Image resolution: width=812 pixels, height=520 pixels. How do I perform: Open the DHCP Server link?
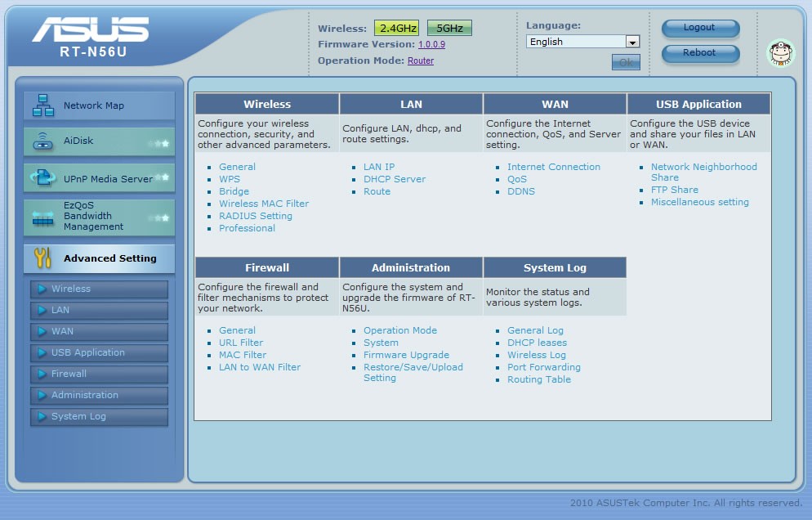click(x=395, y=179)
